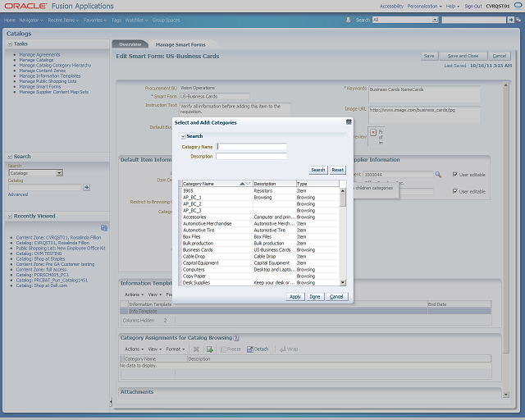Click the Advanced search link

pos(18,194)
